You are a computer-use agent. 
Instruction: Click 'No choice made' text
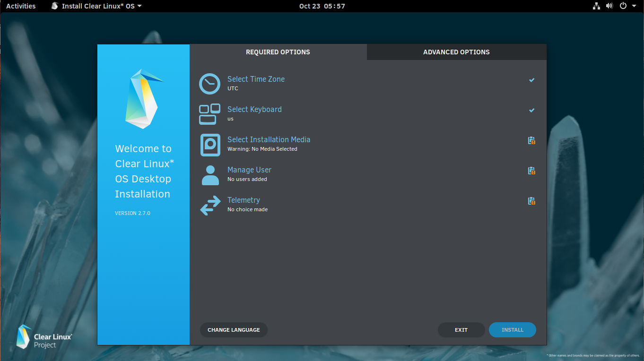248,209
